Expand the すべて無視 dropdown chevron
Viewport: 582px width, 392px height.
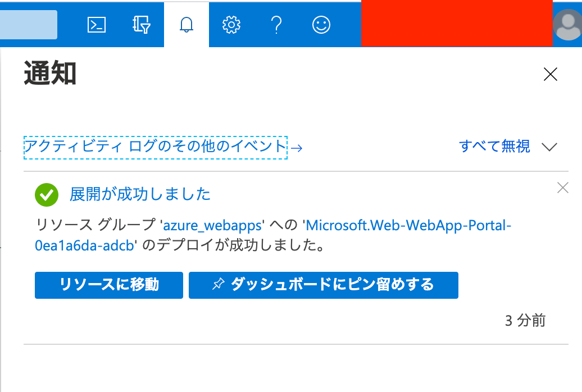point(549,147)
